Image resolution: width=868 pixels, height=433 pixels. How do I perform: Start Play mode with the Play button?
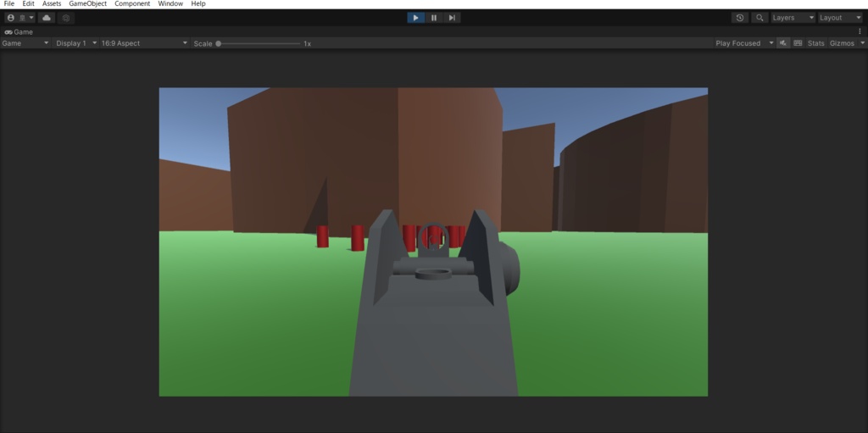click(x=415, y=18)
